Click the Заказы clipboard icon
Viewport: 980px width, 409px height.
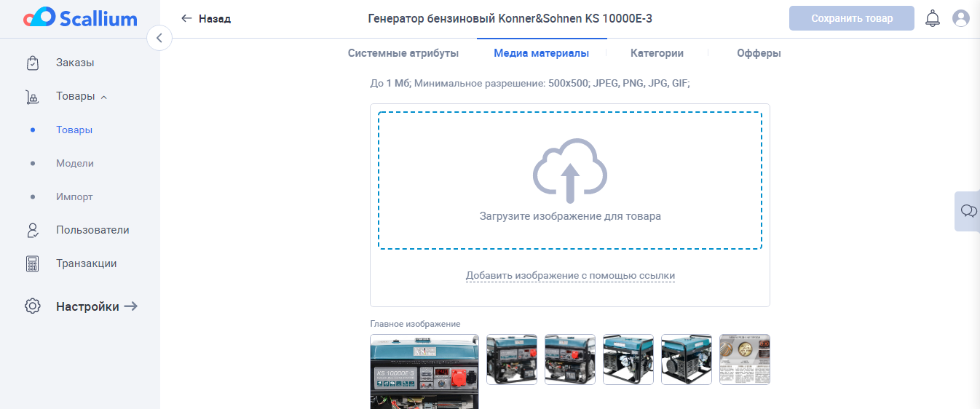[33, 63]
